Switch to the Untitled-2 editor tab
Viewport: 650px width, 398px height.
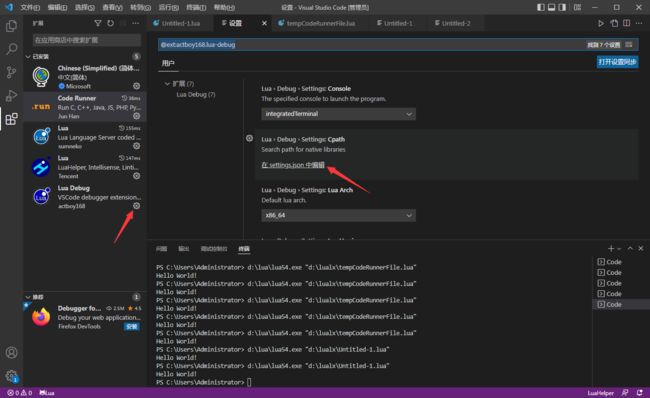(x=453, y=23)
